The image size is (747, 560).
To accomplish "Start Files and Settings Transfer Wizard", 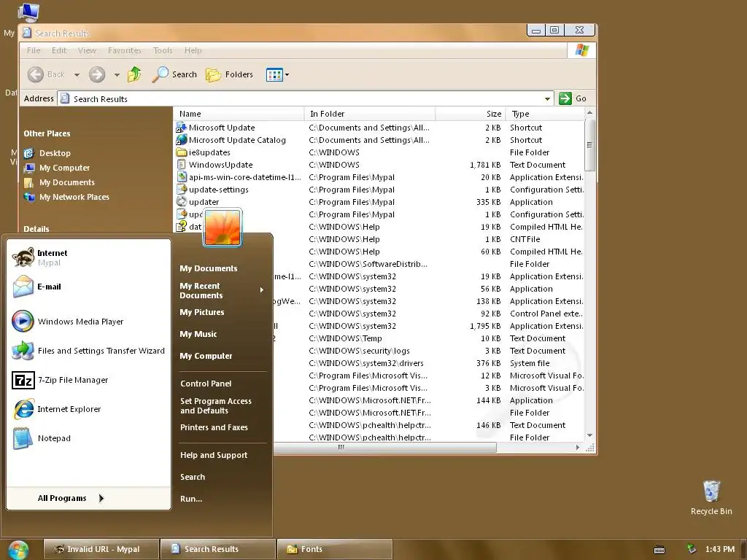I will tap(88, 351).
